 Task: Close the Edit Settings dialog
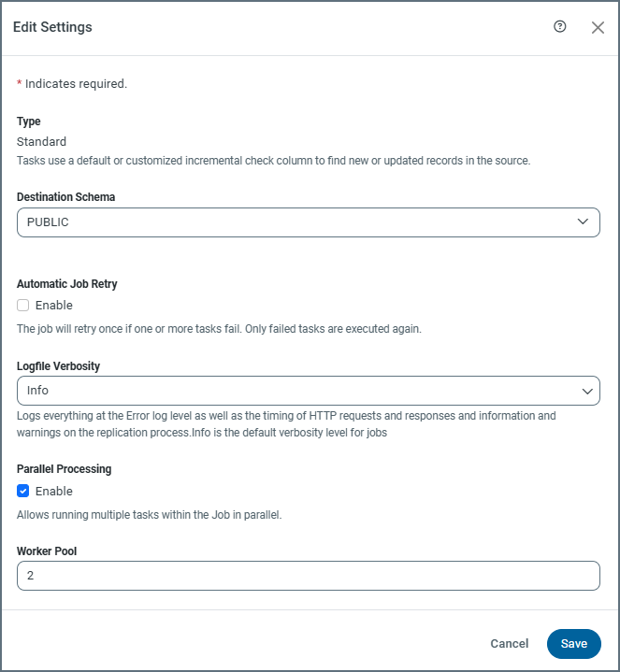click(598, 28)
